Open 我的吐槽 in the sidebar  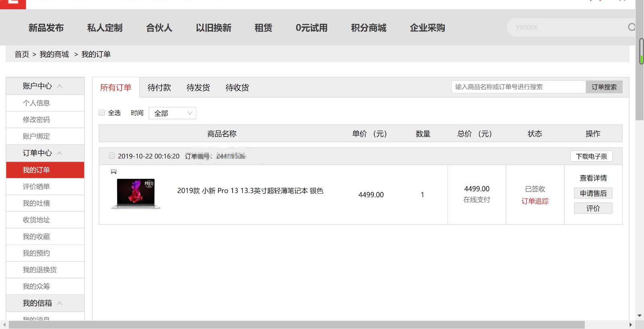click(45, 203)
